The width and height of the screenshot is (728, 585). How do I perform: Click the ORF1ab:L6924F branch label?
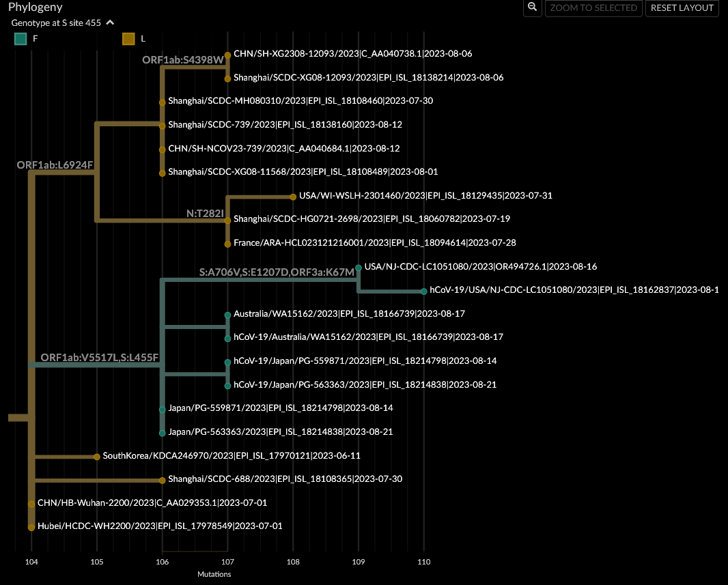(55, 165)
